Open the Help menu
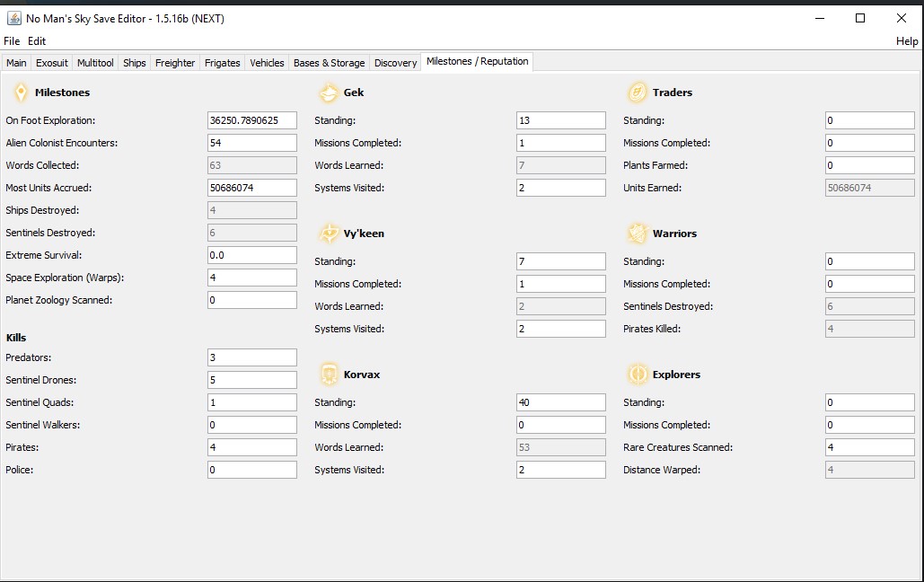 point(907,41)
